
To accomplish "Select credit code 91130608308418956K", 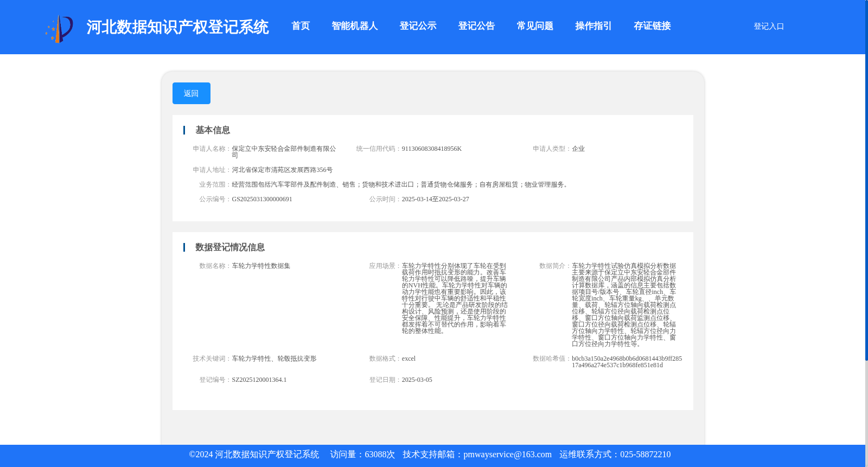I will 432,149.
